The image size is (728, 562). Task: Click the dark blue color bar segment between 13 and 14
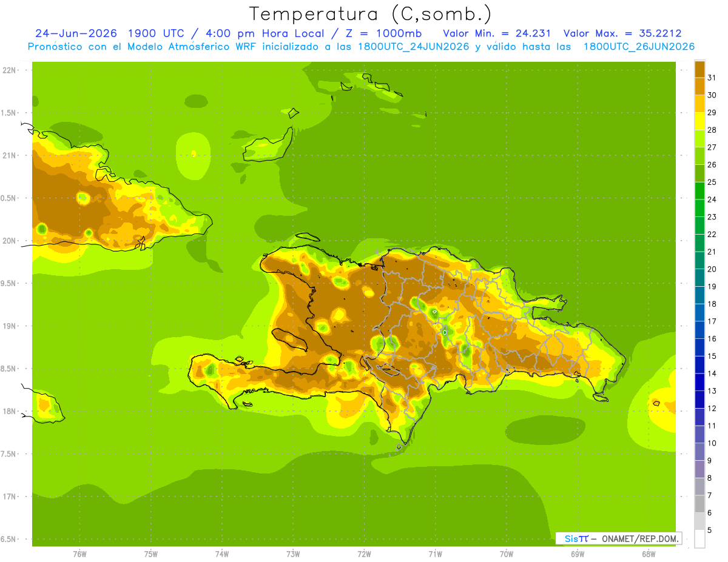pos(699,382)
